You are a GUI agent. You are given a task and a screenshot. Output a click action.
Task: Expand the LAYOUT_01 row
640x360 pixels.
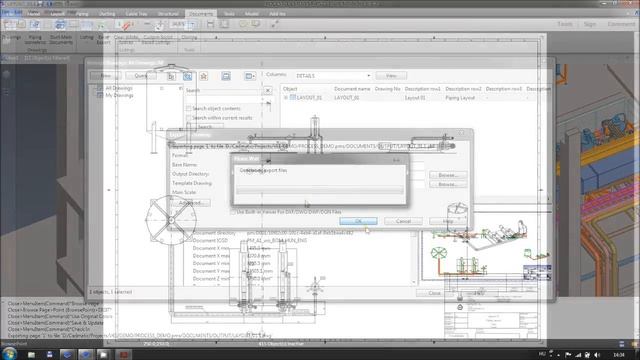pos(286,98)
